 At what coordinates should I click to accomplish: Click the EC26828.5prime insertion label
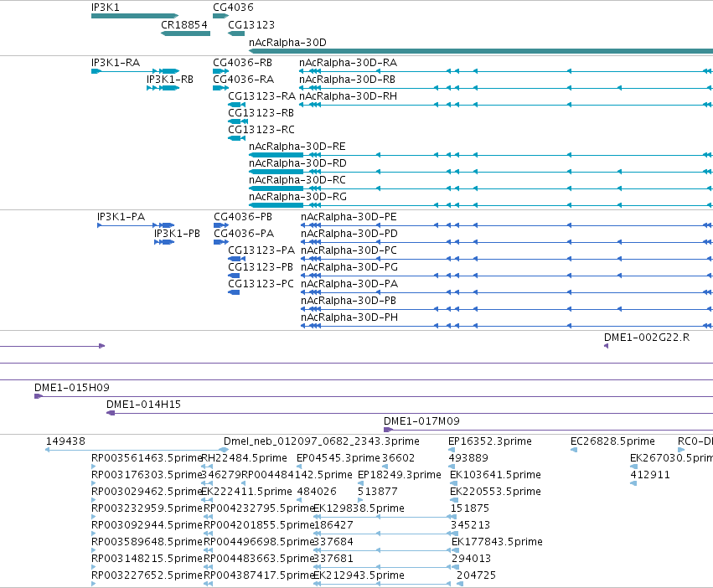[x=612, y=441]
